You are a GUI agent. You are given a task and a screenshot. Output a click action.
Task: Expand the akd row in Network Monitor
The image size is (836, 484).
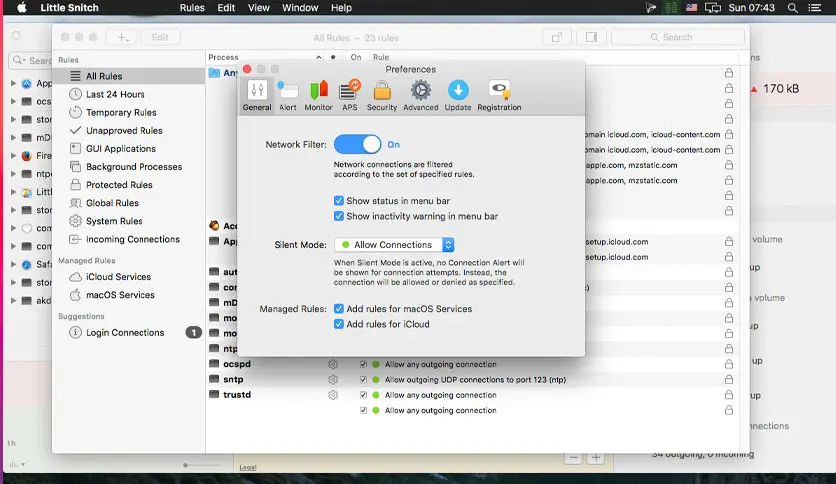[13, 301]
